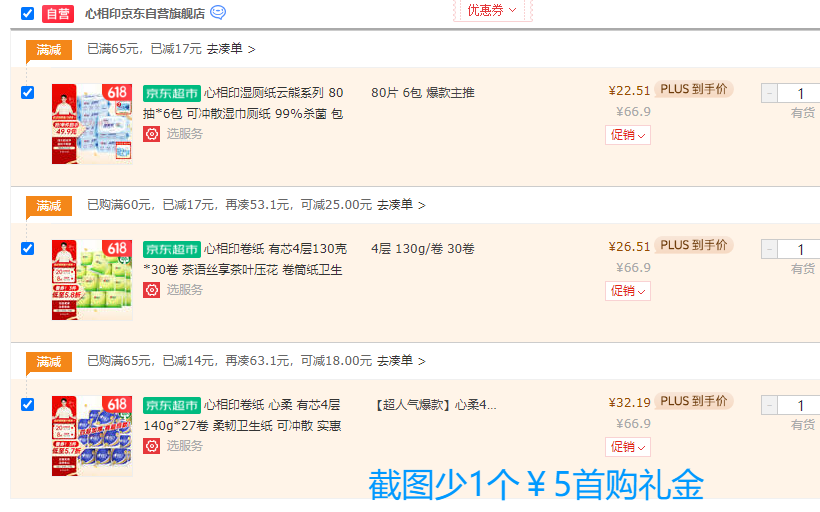Toggle the 心相印京东自营旗舰店 store checkbox
Image resolution: width=820 pixels, height=512 pixels.
coord(27,13)
